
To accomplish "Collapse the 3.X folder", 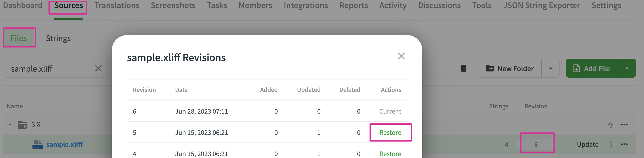I will pos(10,125).
